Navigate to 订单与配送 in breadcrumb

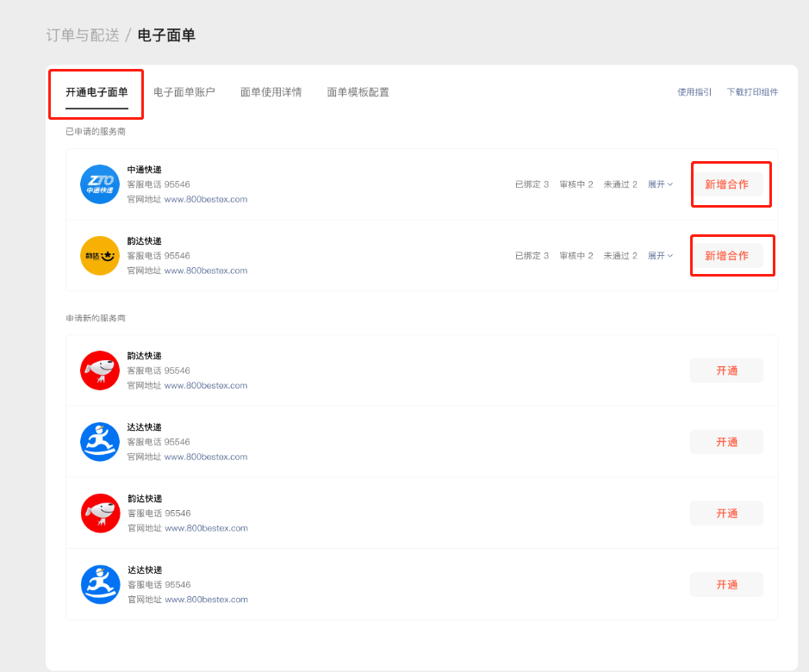click(x=83, y=35)
